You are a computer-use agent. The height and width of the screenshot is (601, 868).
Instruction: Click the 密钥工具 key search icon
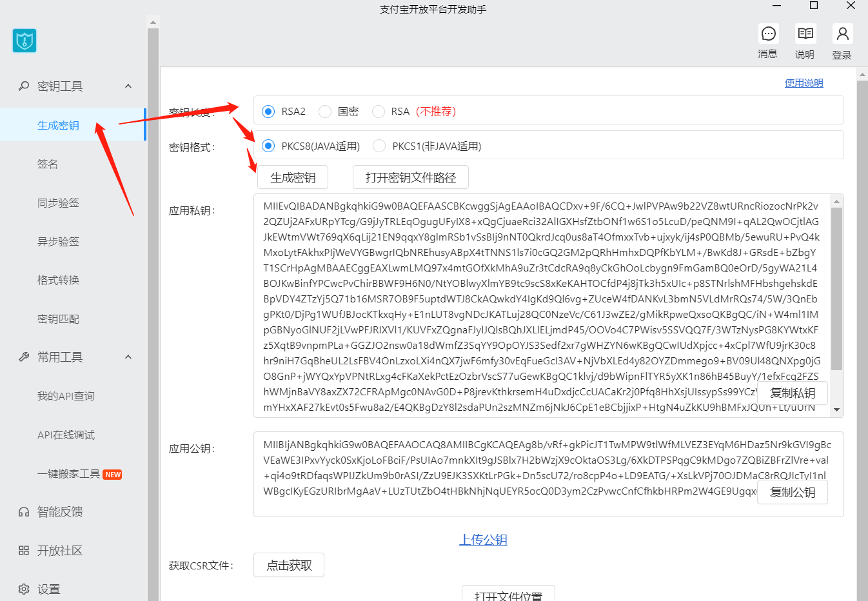24,86
